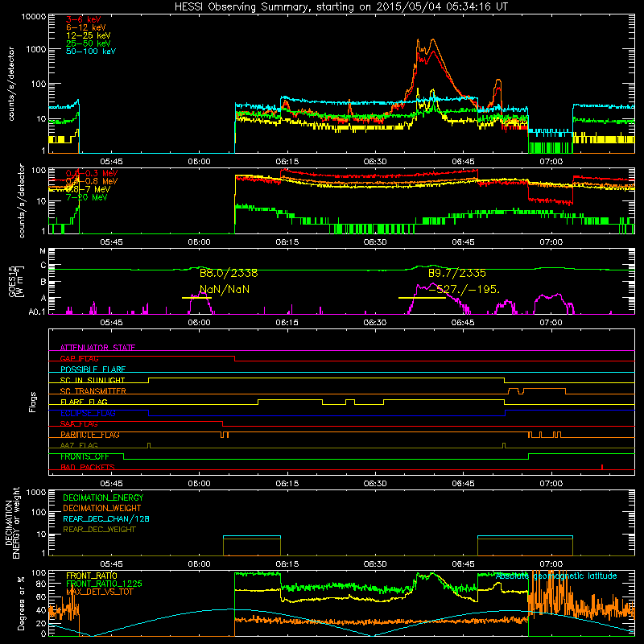The image size is (644, 644).
Task: Click the SAA_FLAG label
Action: tap(79, 424)
